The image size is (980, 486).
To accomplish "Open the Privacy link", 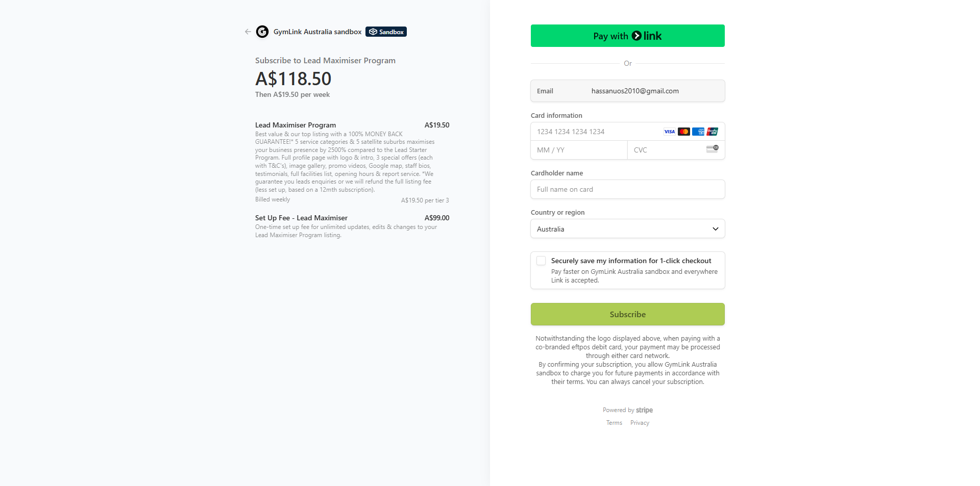I will [x=640, y=423].
